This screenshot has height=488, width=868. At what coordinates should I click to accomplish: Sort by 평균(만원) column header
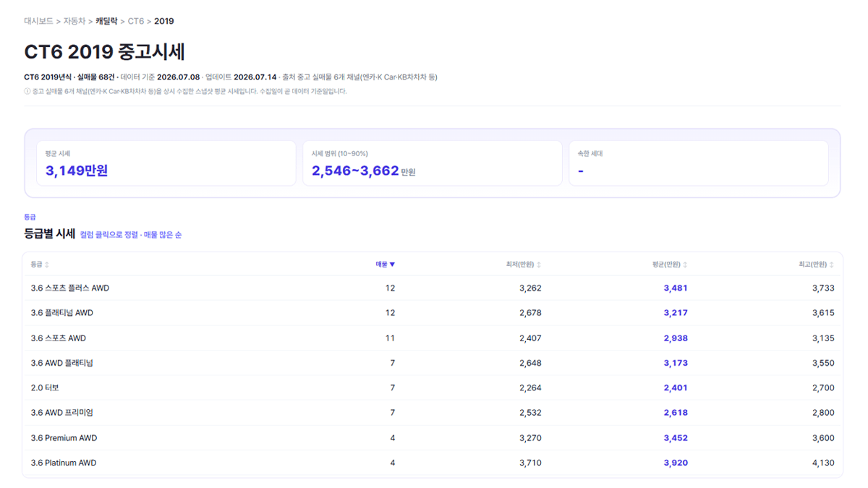click(x=670, y=265)
